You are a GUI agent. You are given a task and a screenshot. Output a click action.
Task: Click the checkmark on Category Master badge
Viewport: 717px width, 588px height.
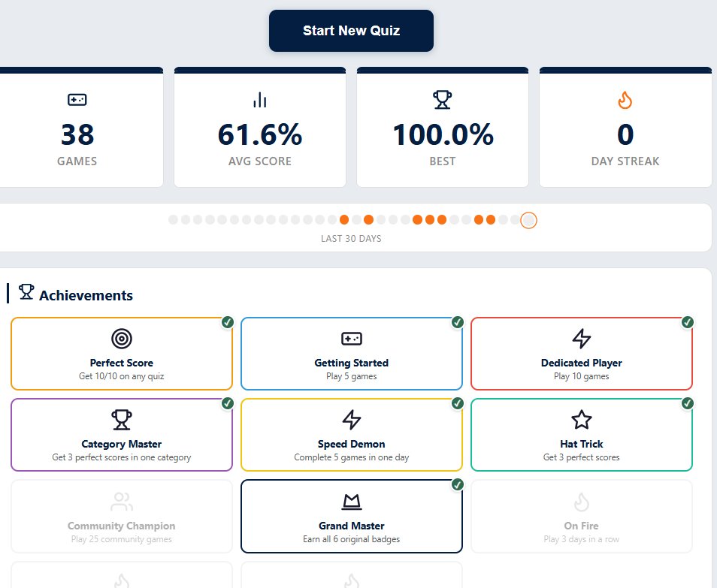click(227, 403)
